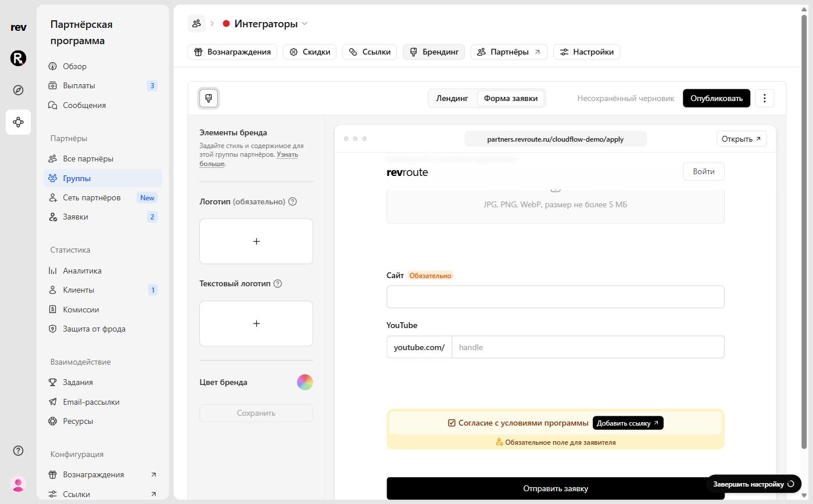Click the Сайт input field
The width and height of the screenshot is (813, 504).
tap(556, 297)
